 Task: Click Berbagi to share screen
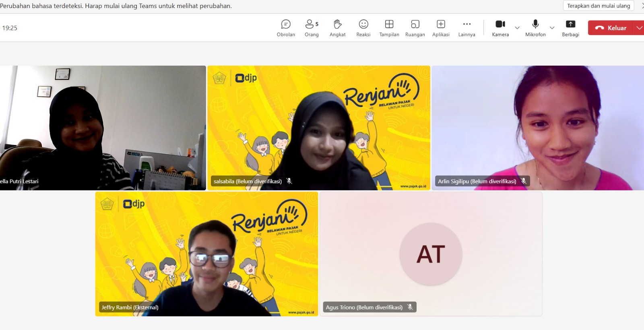coord(570,28)
